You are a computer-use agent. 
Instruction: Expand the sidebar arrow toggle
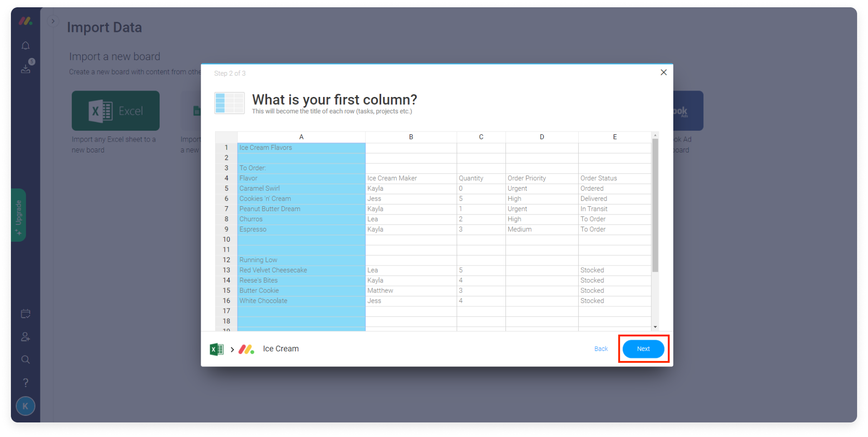tap(53, 21)
